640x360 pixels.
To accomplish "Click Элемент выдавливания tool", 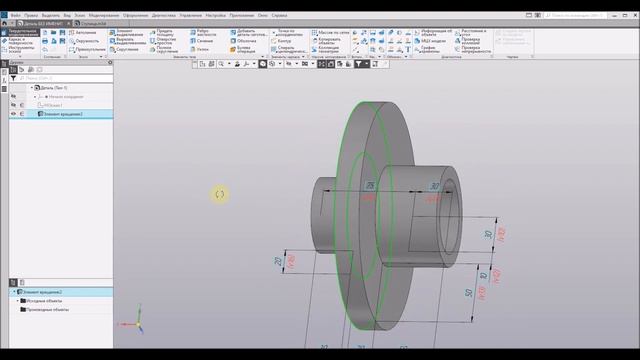I will 127,32.
